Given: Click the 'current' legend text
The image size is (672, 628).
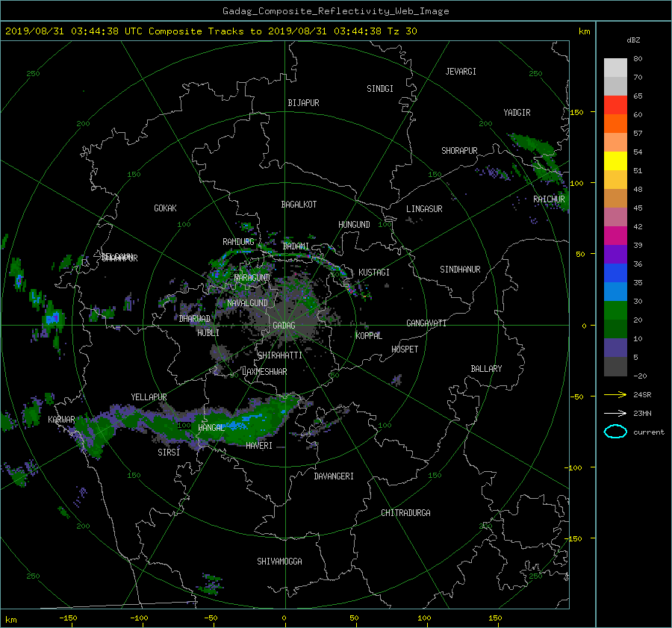Looking at the screenshot, I should 649,432.
